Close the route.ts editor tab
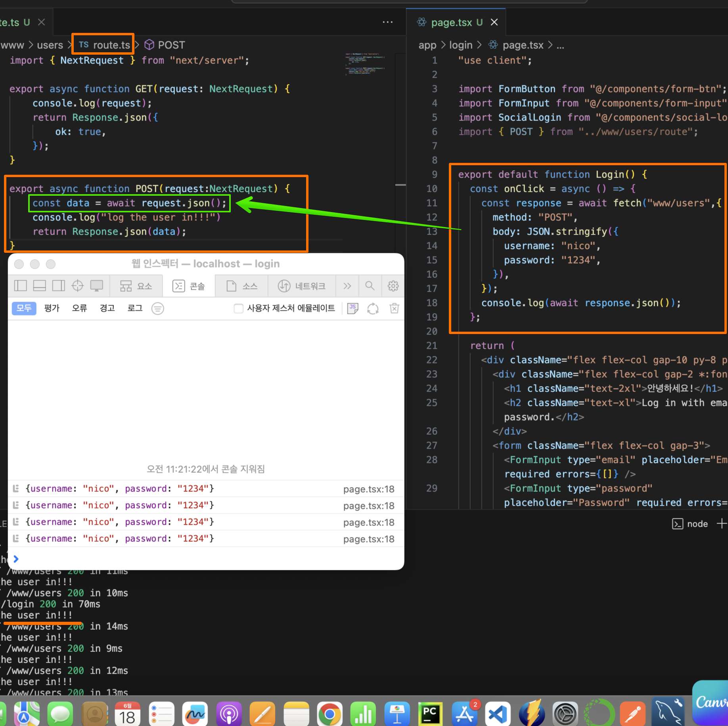The image size is (728, 726). click(x=41, y=22)
